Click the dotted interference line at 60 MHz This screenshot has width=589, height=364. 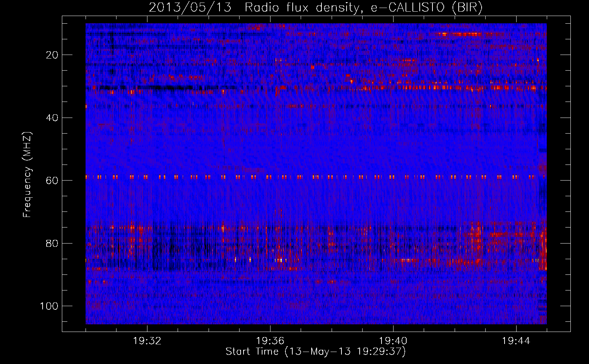click(x=316, y=177)
